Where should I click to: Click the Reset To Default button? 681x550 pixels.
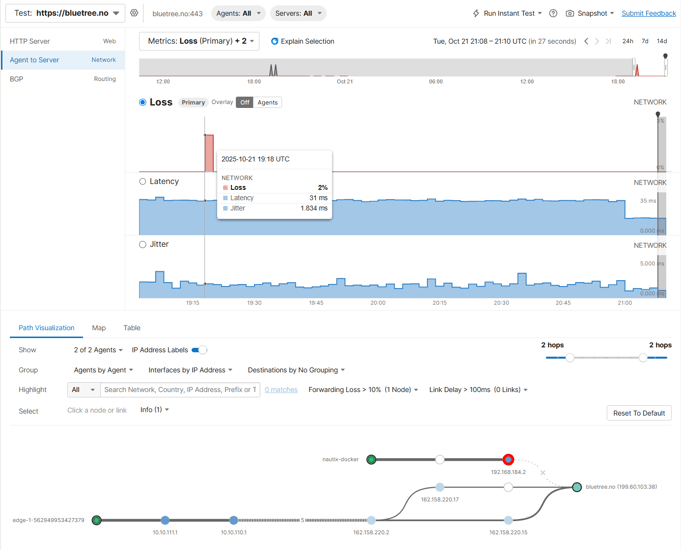pos(638,413)
